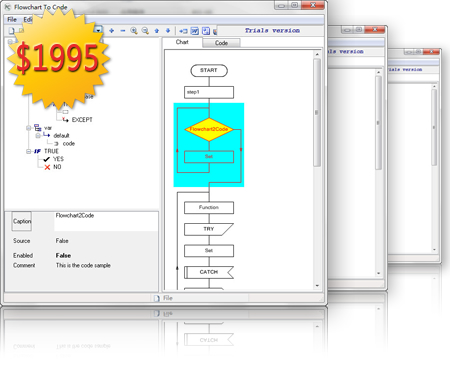Collapse the default tree node
Screen dimensions: 450x365
tap(38, 136)
